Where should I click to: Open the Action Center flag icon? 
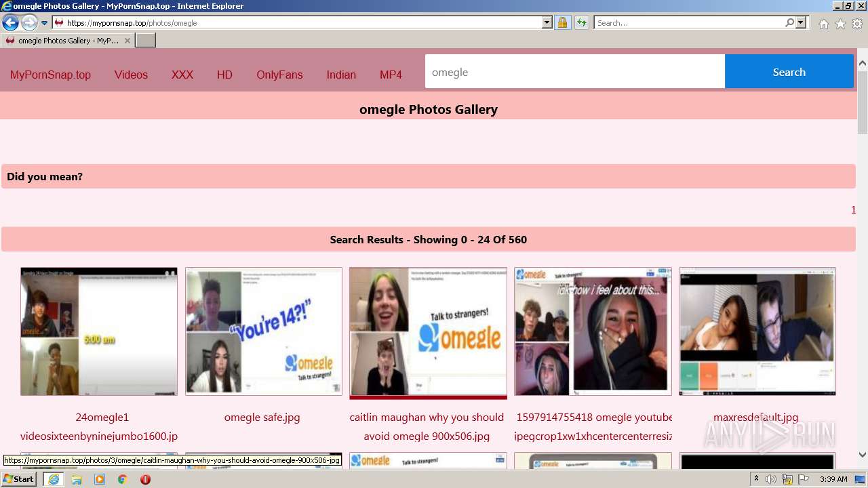tap(804, 479)
